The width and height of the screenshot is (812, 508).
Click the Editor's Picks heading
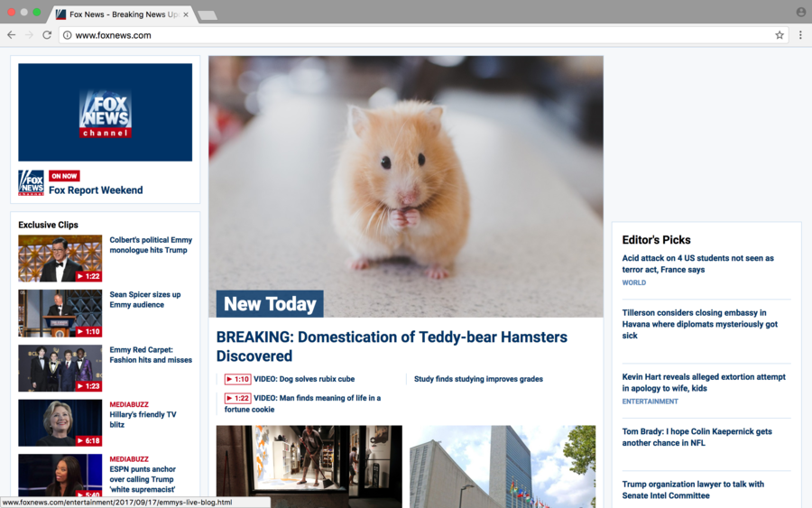click(656, 240)
